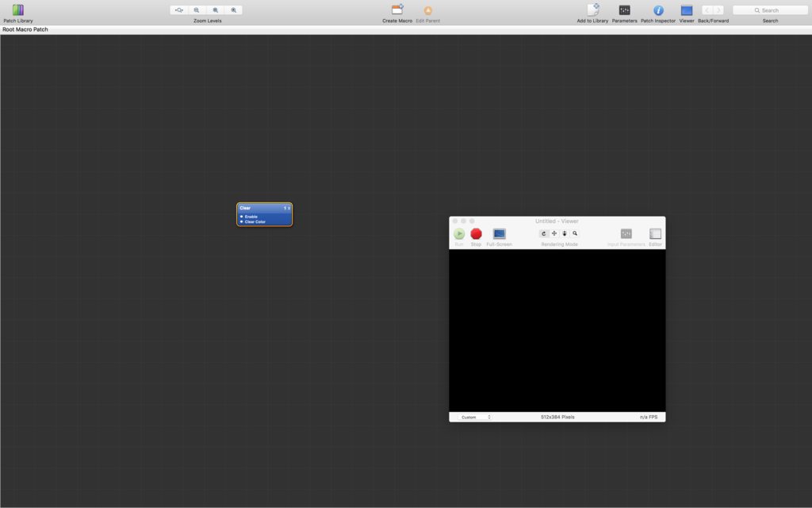Click the Add to Library icon
The width and height of the screenshot is (812, 508).
pyautogui.click(x=593, y=10)
